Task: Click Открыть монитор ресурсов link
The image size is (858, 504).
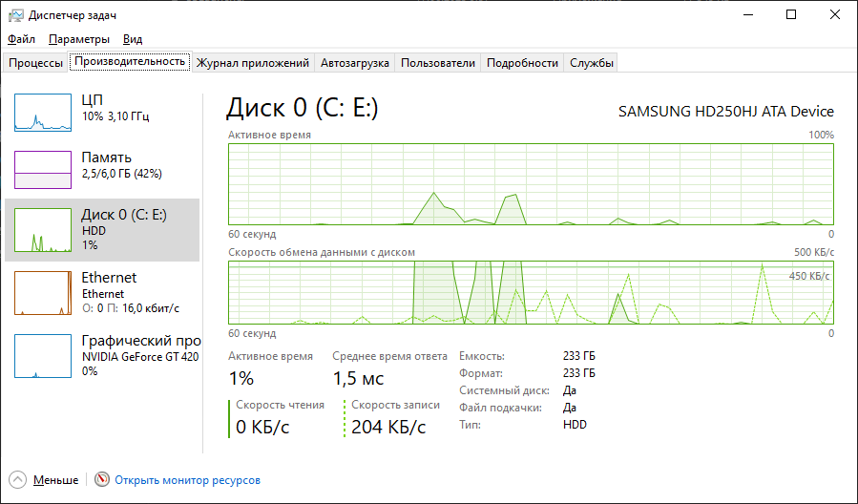Action: click(x=187, y=480)
